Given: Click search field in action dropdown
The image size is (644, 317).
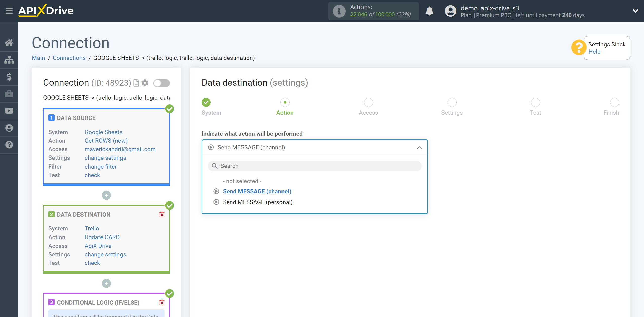Looking at the screenshot, I should (314, 166).
